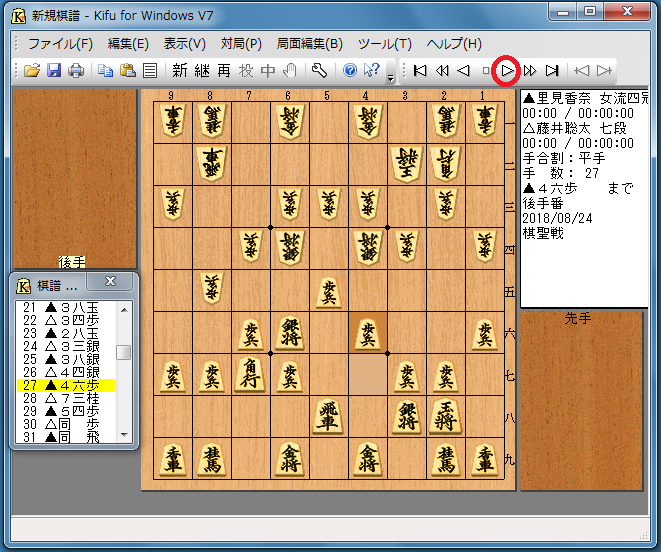Click the paste clipboard icon

tap(128, 71)
